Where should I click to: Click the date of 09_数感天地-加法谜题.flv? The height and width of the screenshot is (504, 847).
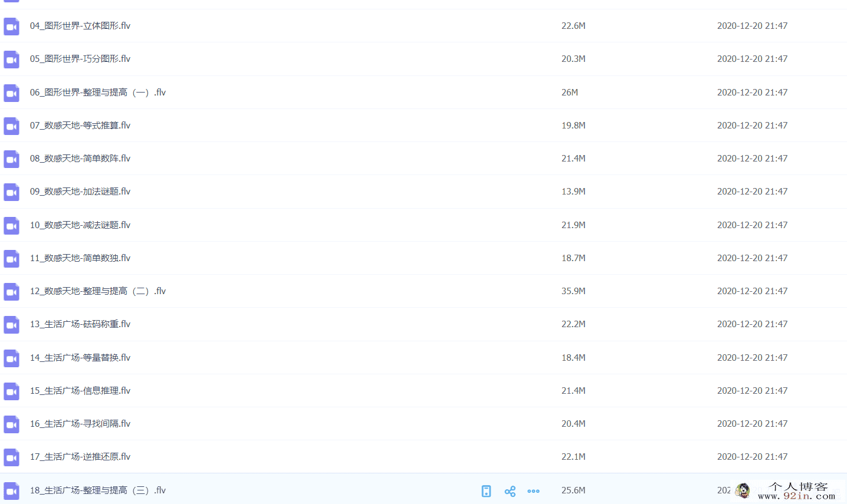pos(752,192)
